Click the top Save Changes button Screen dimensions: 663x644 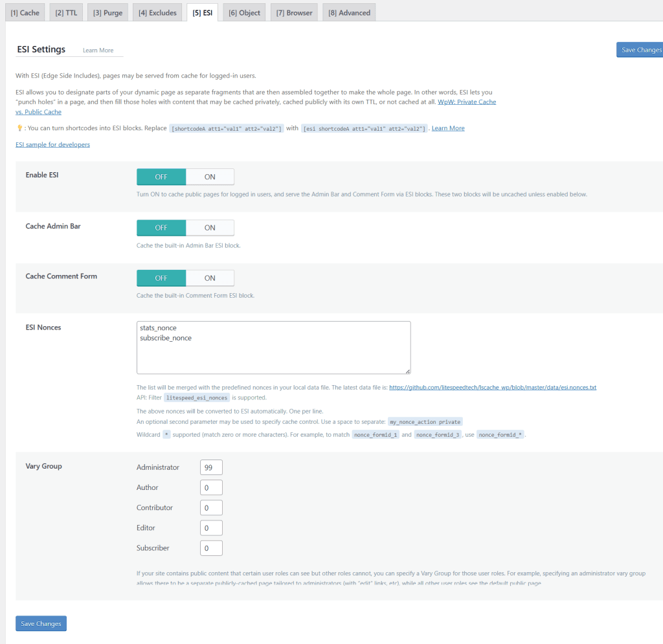pos(640,49)
